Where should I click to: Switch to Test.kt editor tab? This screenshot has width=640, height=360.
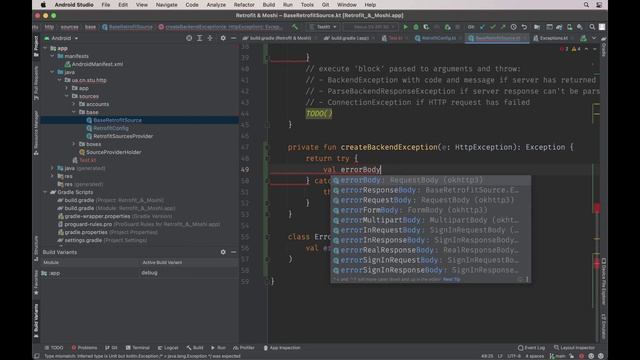[395, 38]
